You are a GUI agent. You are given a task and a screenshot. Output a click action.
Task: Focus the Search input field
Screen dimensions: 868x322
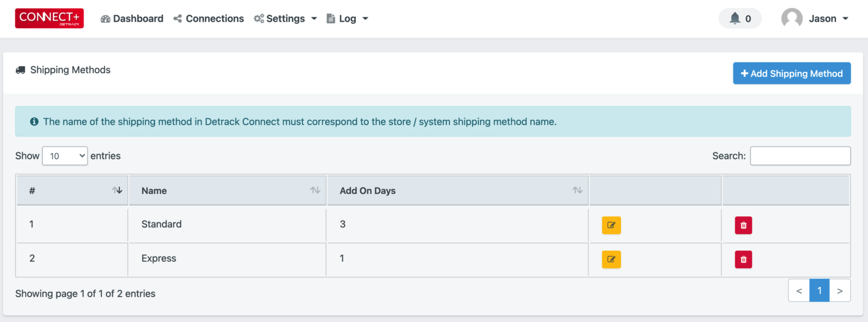tap(800, 156)
